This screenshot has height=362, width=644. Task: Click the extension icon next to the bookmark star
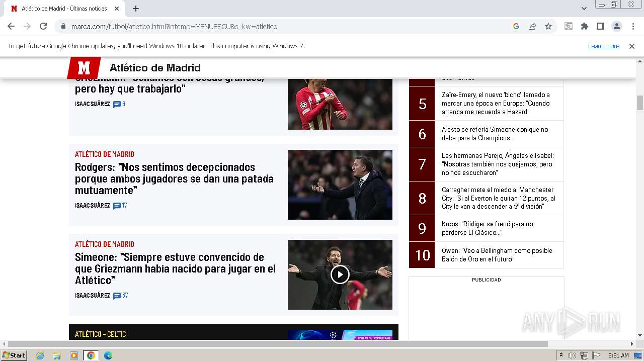[569, 26]
